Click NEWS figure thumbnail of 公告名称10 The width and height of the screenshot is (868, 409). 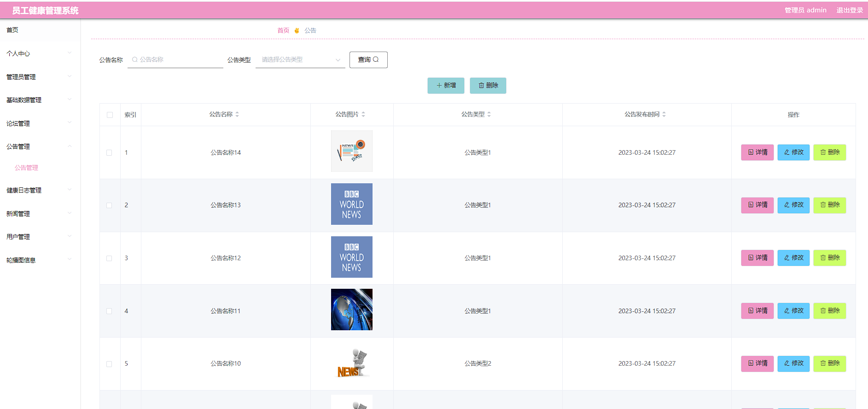(352, 362)
